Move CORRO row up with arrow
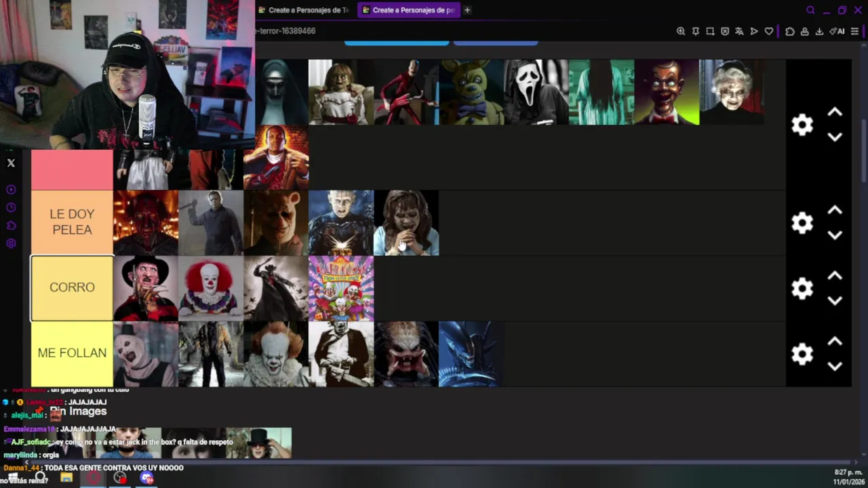Image resolution: width=868 pixels, height=488 pixels. (835, 276)
